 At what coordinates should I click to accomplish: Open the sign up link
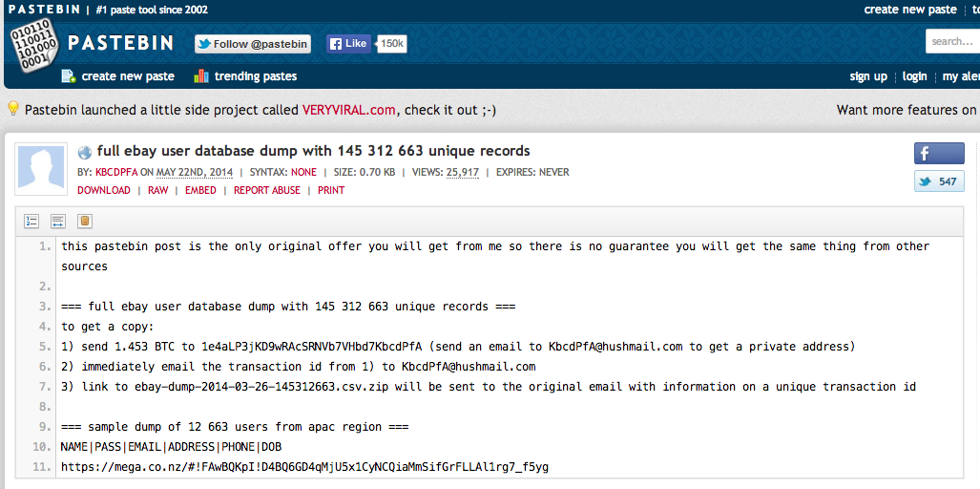tap(868, 76)
